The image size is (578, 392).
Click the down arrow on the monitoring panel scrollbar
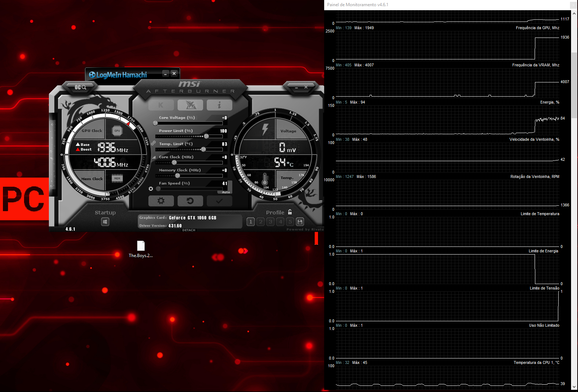(x=574, y=387)
